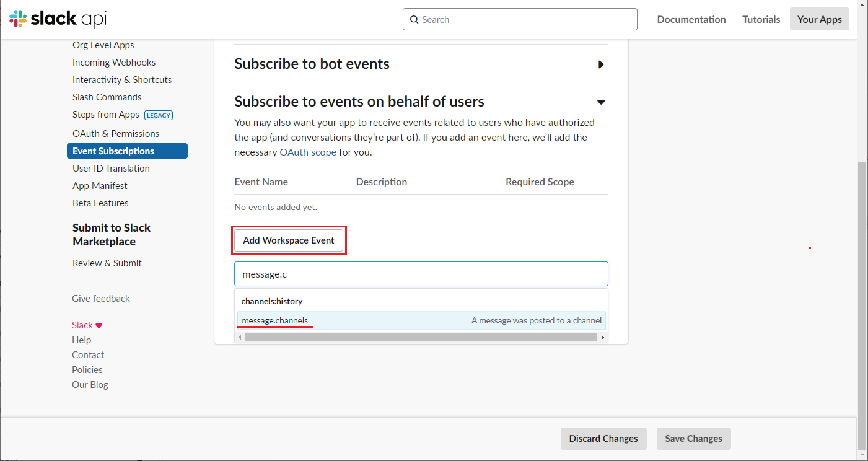Open Our Blog footer link

[x=90, y=385]
